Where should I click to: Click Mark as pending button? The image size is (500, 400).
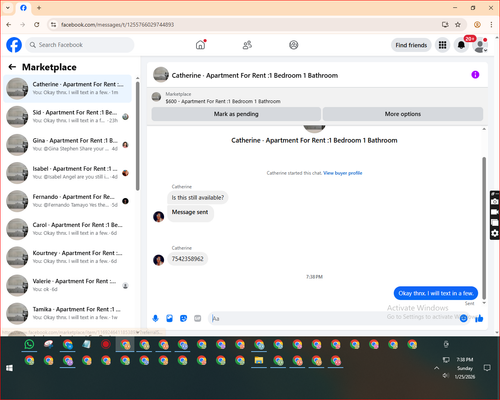[236, 114]
